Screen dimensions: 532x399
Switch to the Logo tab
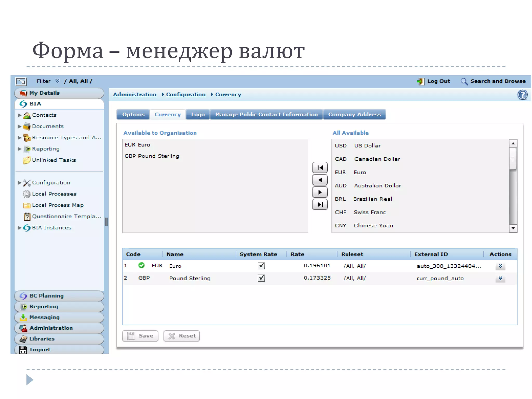click(x=198, y=115)
